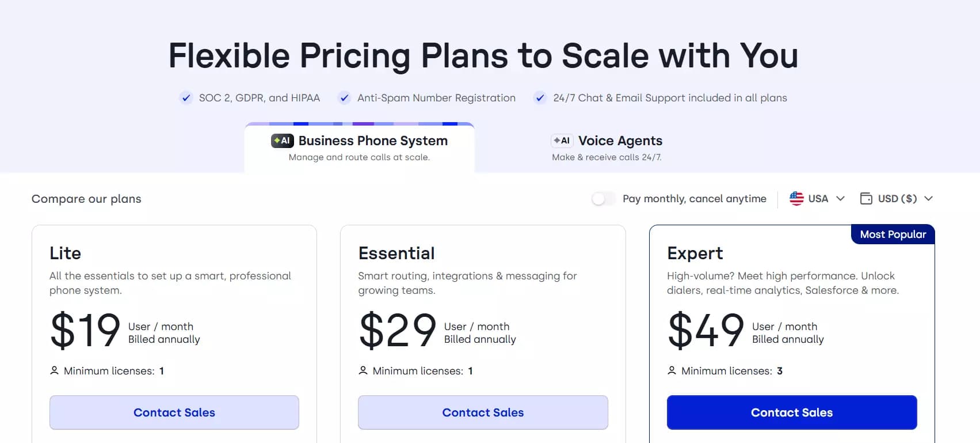Click the AI icon beside Voice Agents

point(562,140)
